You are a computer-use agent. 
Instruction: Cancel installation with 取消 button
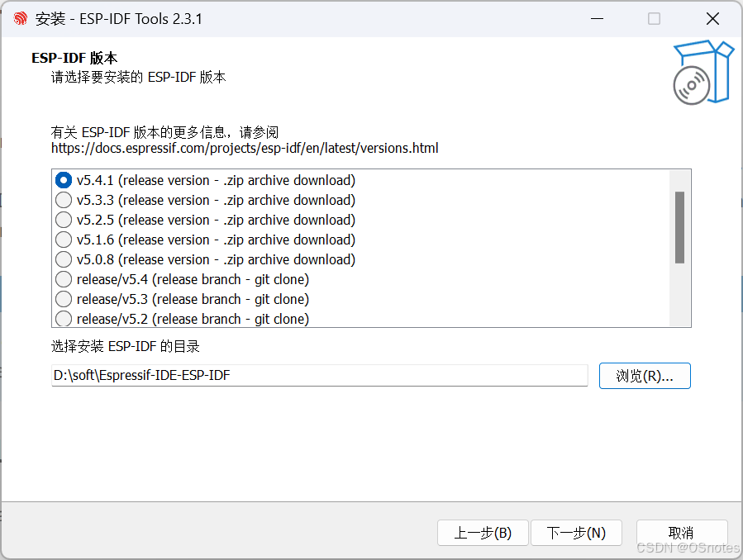(681, 533)
